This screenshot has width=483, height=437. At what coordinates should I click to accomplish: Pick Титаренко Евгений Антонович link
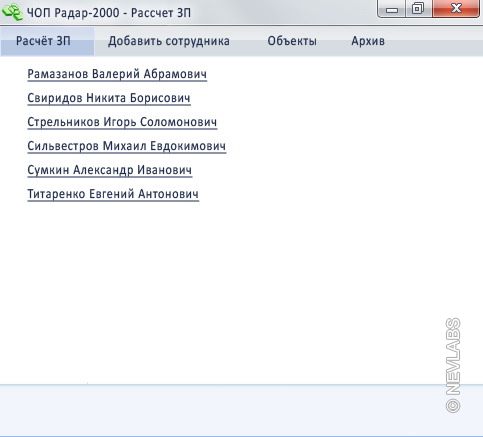tap(113, 194)
